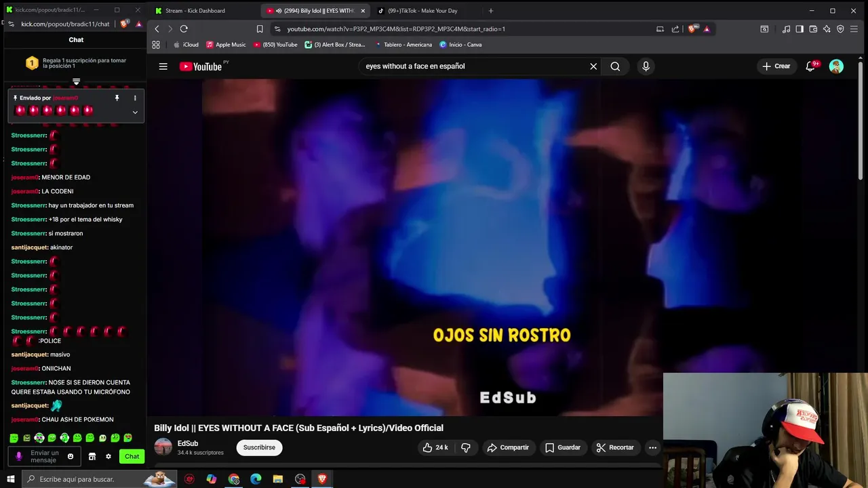868x488 pixels.
Task: Share this page from the address bar
Action: point(675,29)
